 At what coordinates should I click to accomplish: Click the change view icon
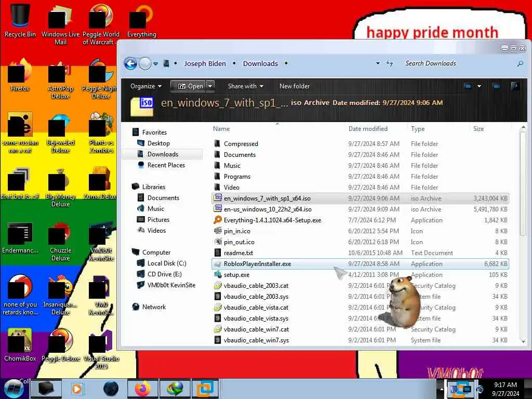point(468,86)
